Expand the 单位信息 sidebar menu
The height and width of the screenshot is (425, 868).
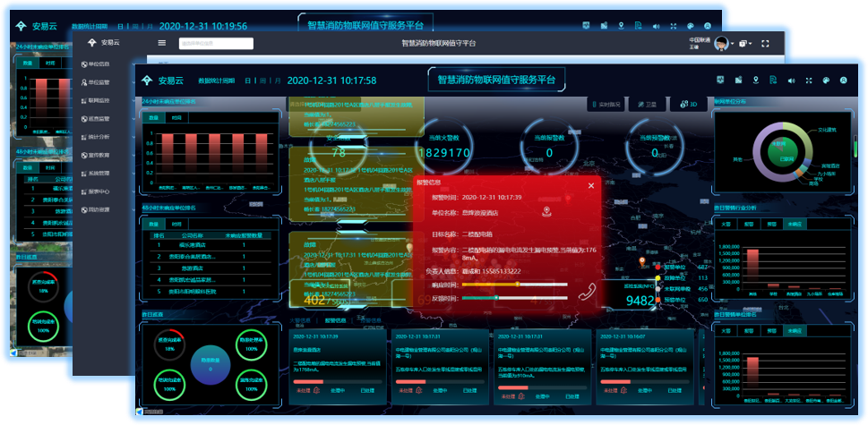(x=99, y=64)
